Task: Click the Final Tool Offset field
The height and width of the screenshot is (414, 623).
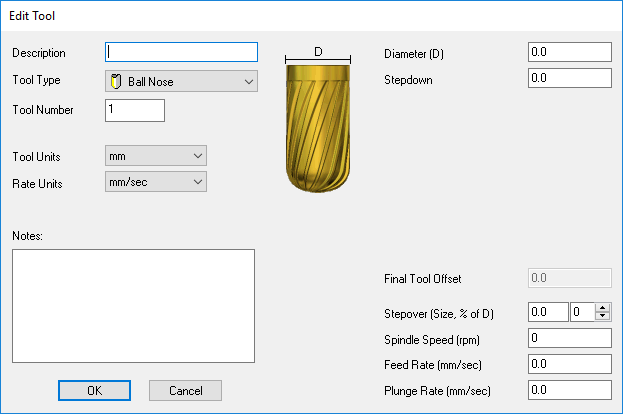Action: (568, 278)
